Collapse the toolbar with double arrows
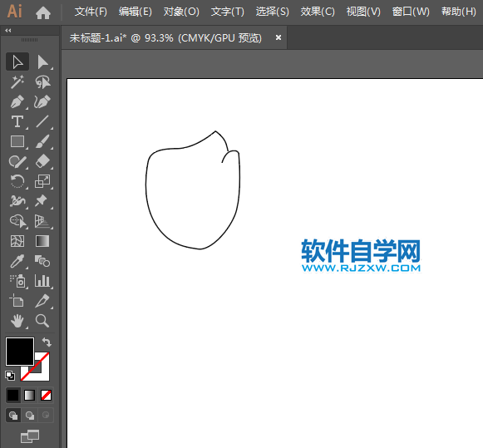This screenshot has height=448, width=483. point(8,31)
